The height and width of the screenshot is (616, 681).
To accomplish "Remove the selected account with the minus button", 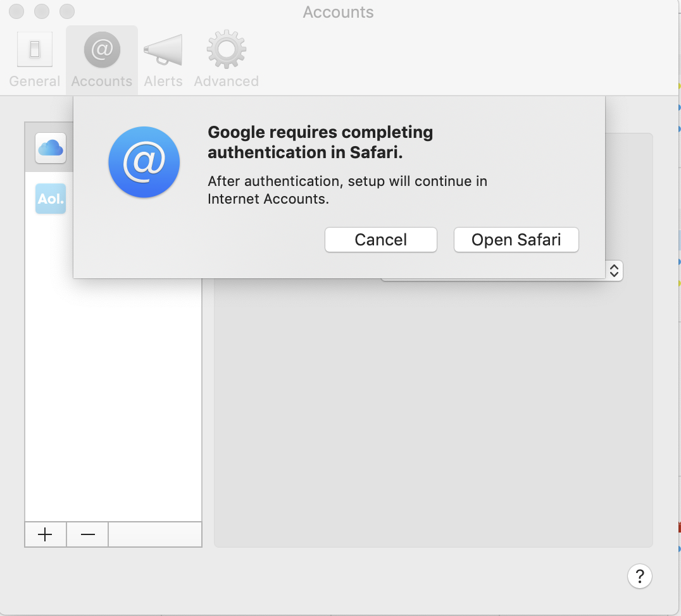I will [x=87, y=534].
